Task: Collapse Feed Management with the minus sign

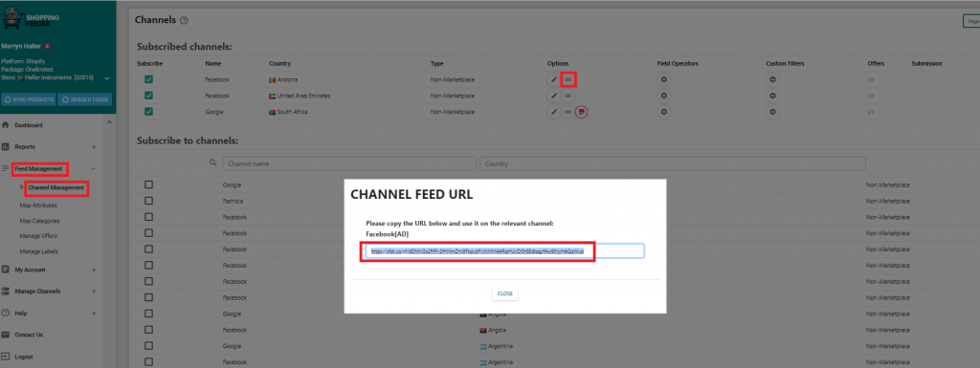Action: click(93, 169)
